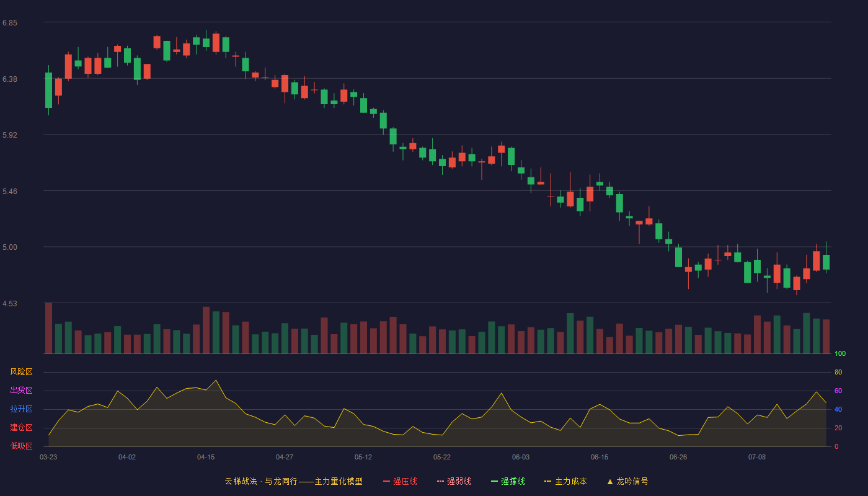Click the red 强压线 legend line marker
868x496 pixels.
coord(386,482)
